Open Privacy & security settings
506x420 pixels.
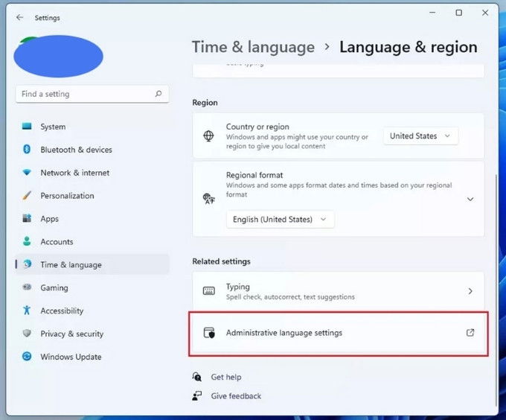tap(92, 334)
